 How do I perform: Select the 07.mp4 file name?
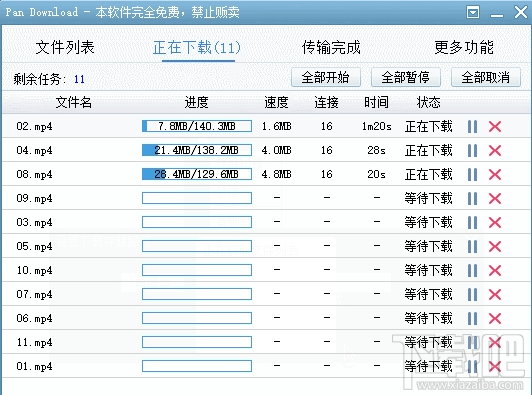[34, 294]
